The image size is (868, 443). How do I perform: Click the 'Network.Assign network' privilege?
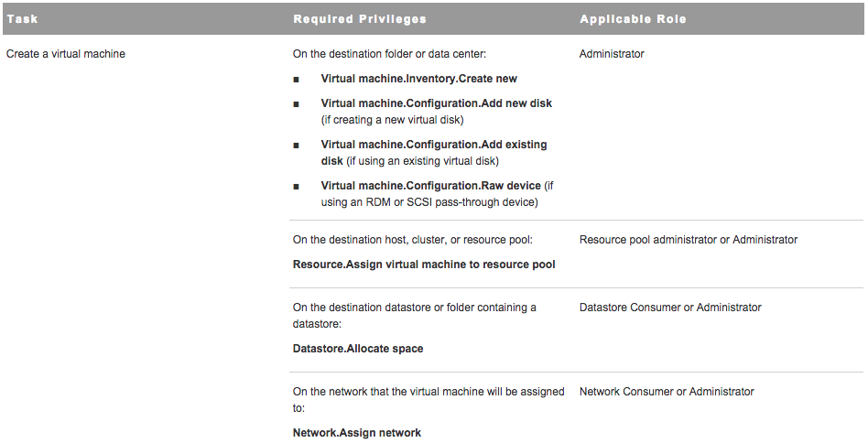[x=357, y=433]
